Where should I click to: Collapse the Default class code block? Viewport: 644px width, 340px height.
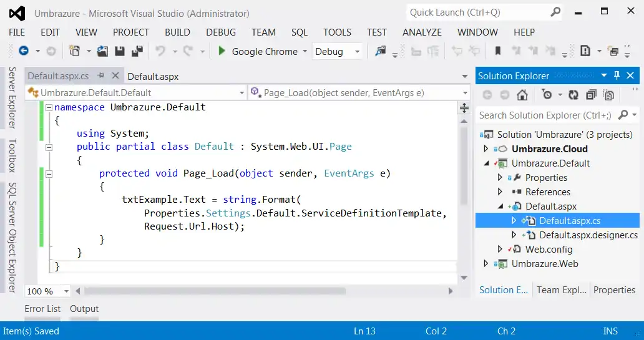pos(49,147)
